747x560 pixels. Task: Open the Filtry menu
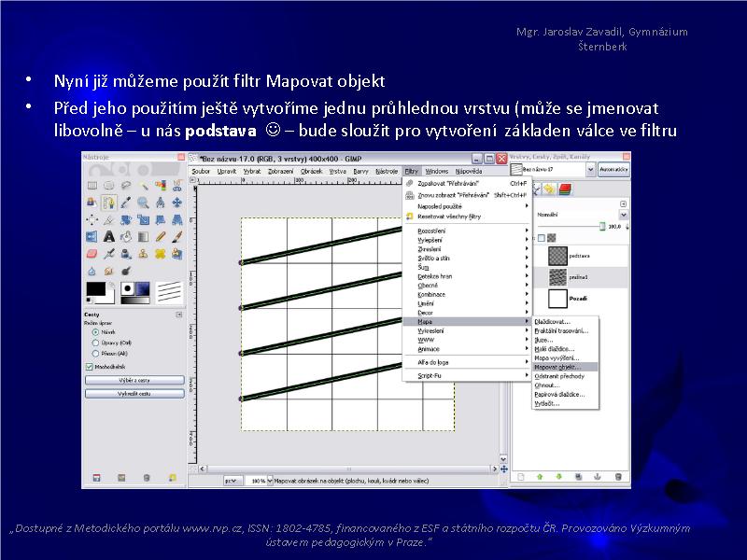tap(411, 172)
